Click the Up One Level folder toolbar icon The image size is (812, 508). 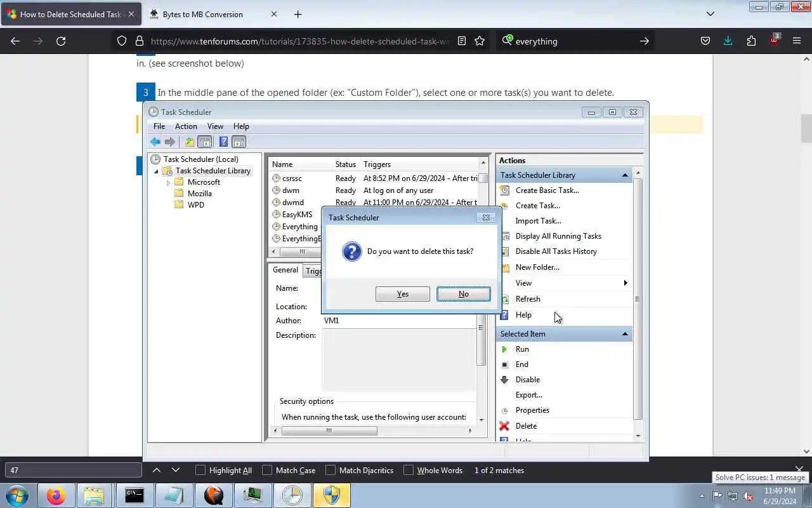coord(189,142)
